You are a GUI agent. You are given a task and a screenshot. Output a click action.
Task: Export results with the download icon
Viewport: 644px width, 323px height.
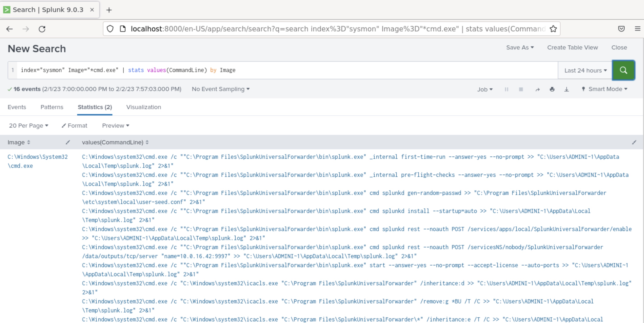(x=567, y=89)
